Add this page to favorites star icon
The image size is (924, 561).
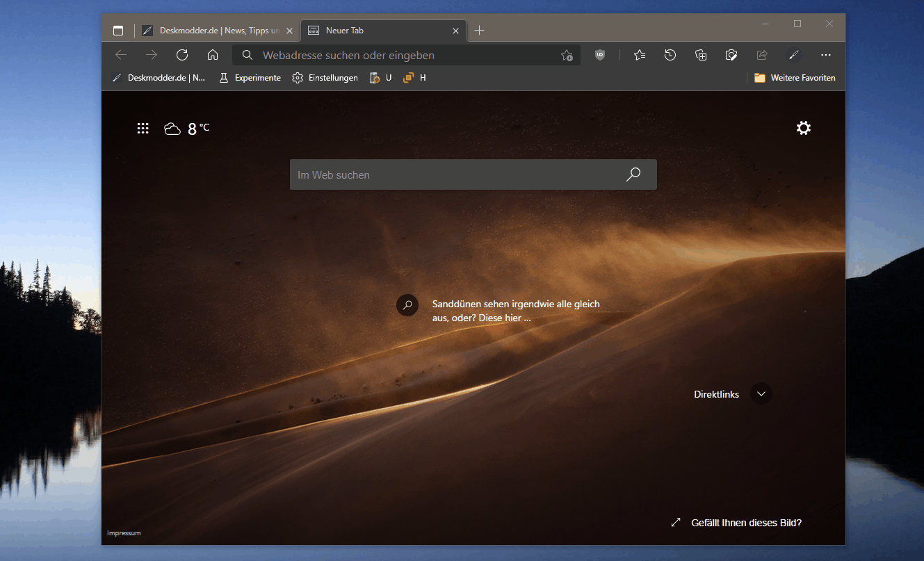coord(567,56)
